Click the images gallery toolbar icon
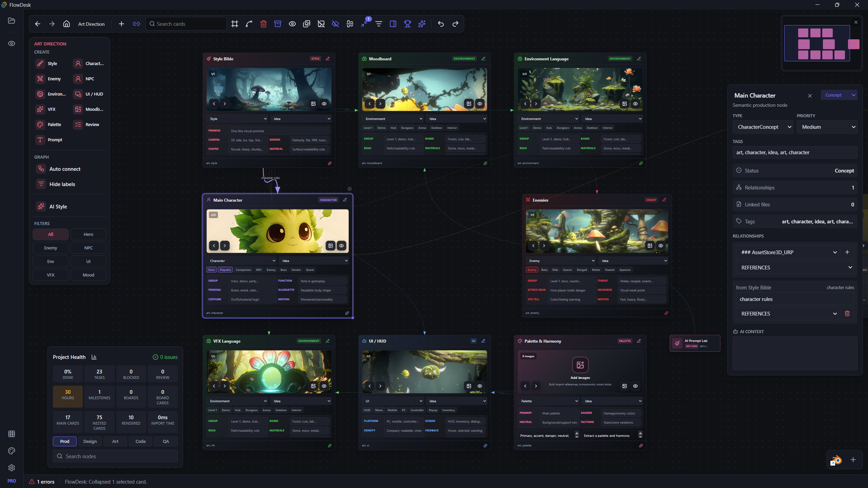 tap(307, 24)
